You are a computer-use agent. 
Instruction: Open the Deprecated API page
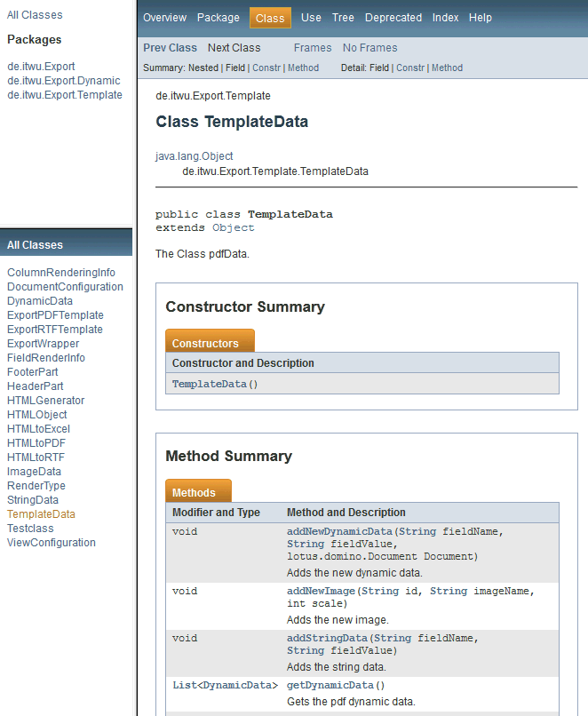click(x=393, y=18)
